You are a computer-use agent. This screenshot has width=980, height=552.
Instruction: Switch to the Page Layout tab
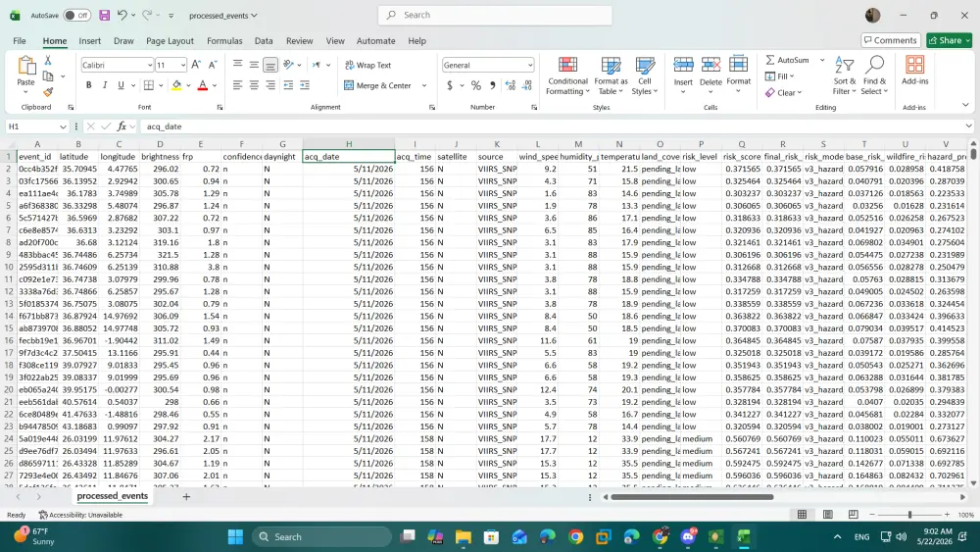point(170,40)
